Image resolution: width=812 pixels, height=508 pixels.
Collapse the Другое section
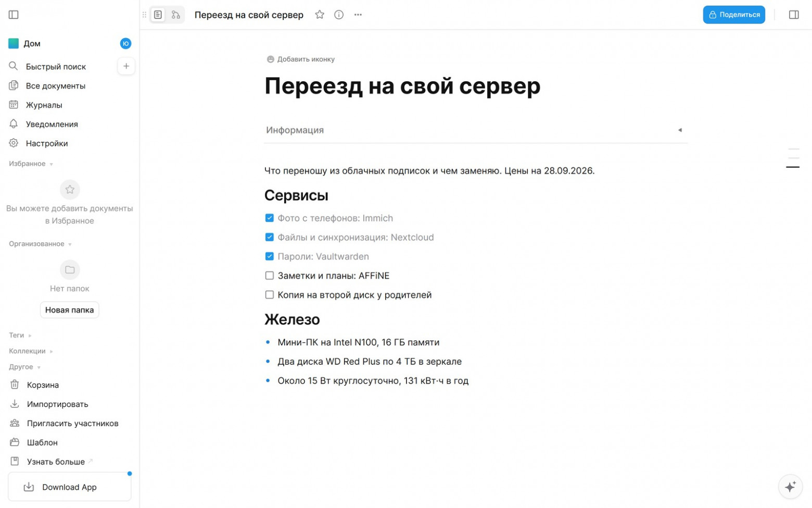coord(24,367)
